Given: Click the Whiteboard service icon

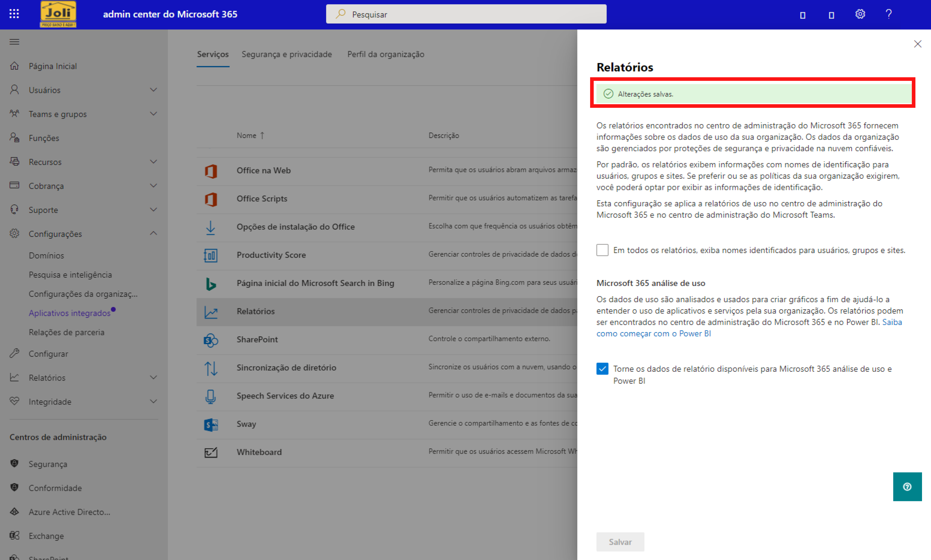Looking at the screenshot, I should [211, 452].
